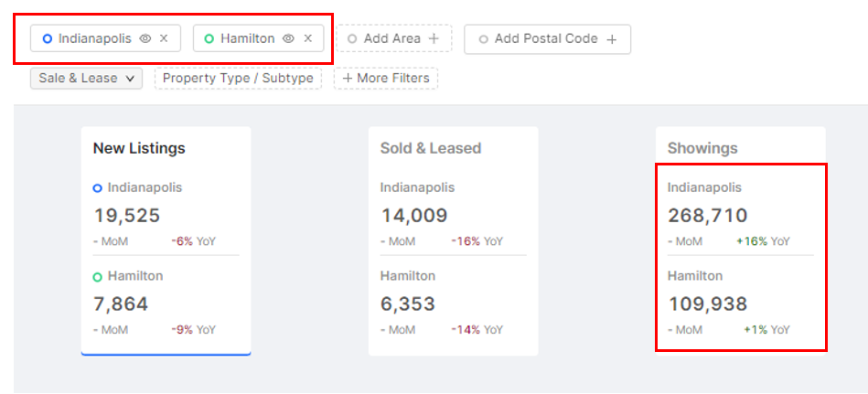Switch to the Sold & Leased card

(454, 241)
